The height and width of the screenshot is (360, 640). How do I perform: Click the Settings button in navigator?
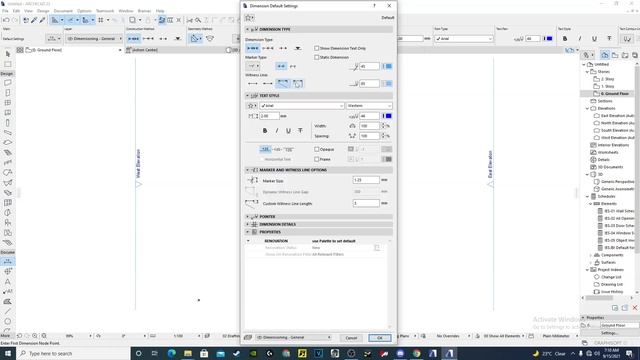[609, 333]
